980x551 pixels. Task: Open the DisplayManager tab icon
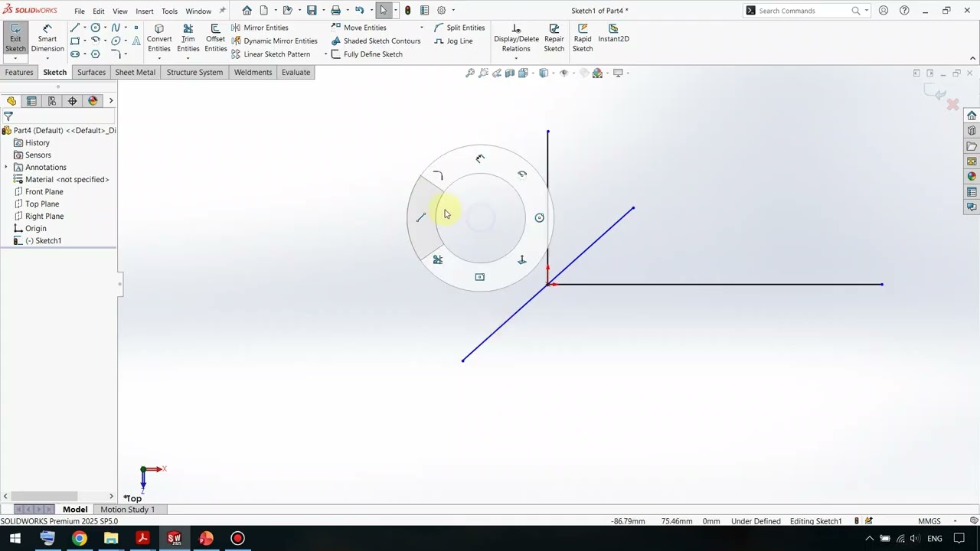93,101
